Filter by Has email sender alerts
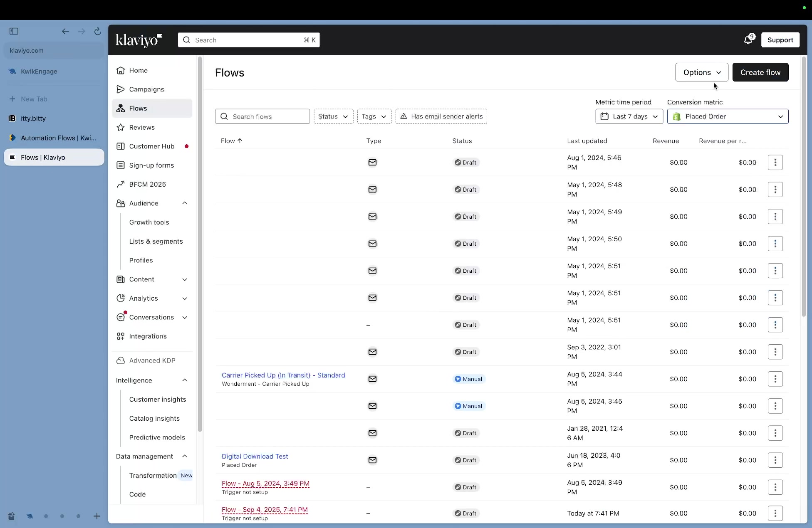This screenshot has width=812, height=528. point(441,116)
